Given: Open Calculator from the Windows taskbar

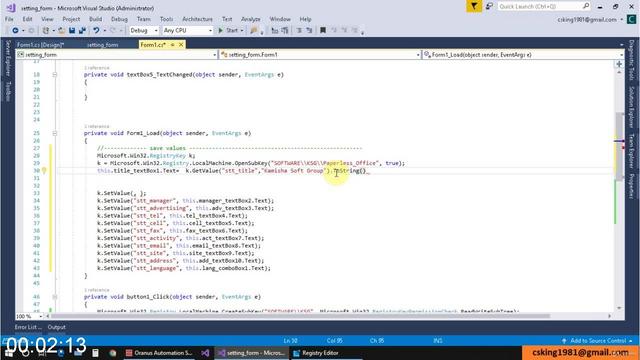Looking at the screenshot, I should (95, 353).
